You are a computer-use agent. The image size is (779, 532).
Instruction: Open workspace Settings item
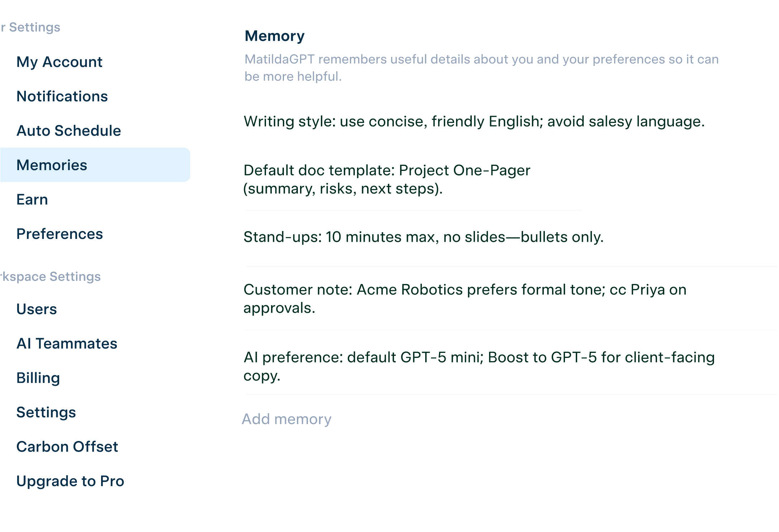[46, 412]
